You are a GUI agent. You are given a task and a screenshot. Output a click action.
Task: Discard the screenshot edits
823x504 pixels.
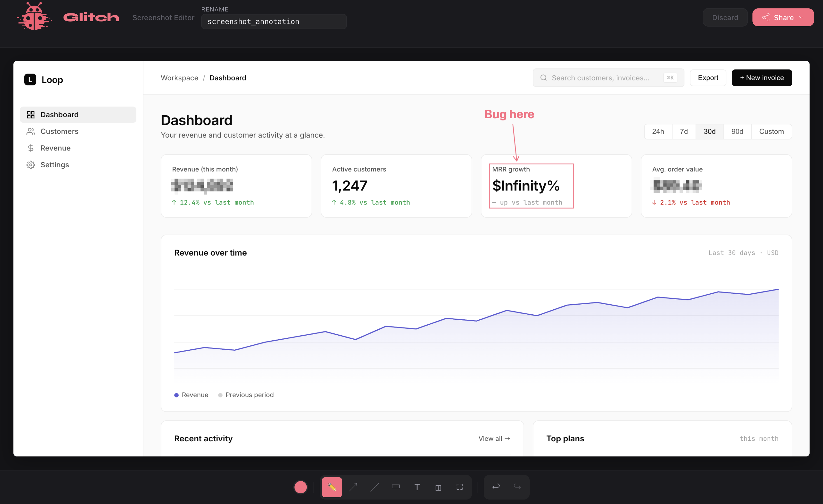[x=725, y=17]
